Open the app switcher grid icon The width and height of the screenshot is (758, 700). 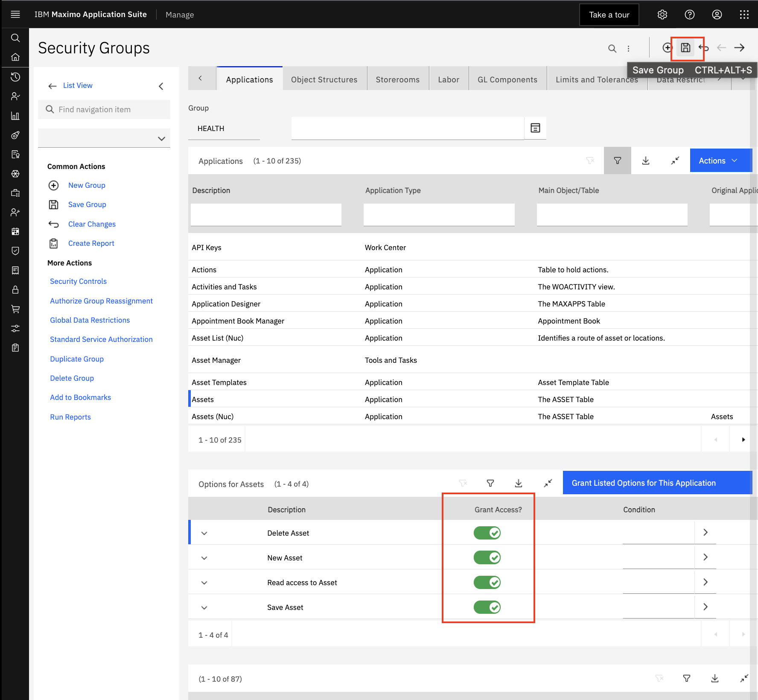coord(744,15)
